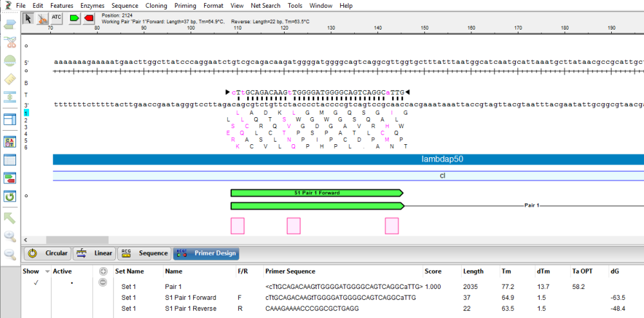
Task: Add a forward primer with green arrow icon
Action: point(74,18)
